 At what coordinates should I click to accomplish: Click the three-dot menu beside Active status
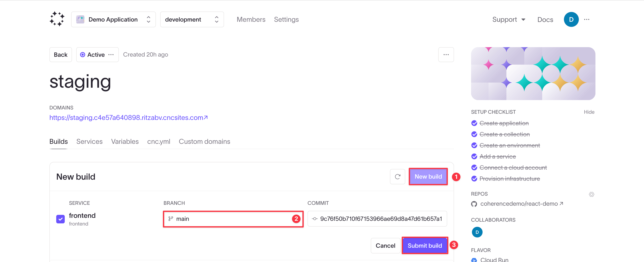pos(111,54)
